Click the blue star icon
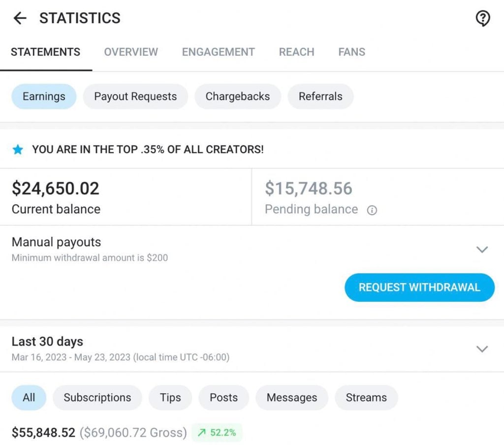Image resolution: width=504 pixels, height=445 pixels. click(18, 150)
